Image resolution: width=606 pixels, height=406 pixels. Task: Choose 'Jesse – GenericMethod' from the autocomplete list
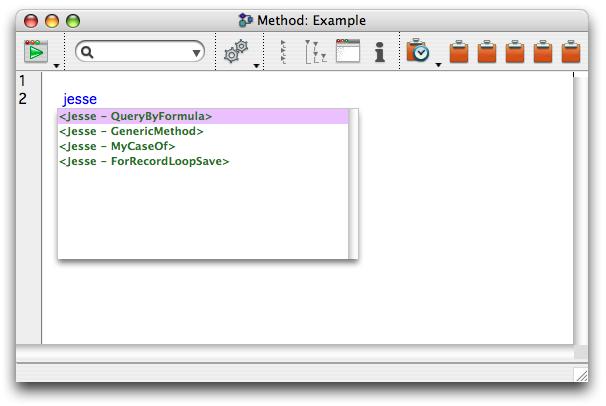[x=131, y=131]
